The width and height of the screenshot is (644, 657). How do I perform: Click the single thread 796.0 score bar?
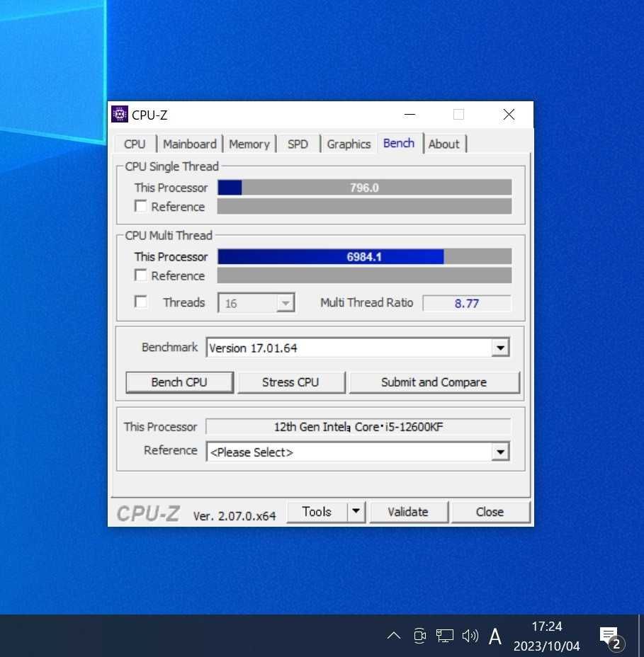364,188
